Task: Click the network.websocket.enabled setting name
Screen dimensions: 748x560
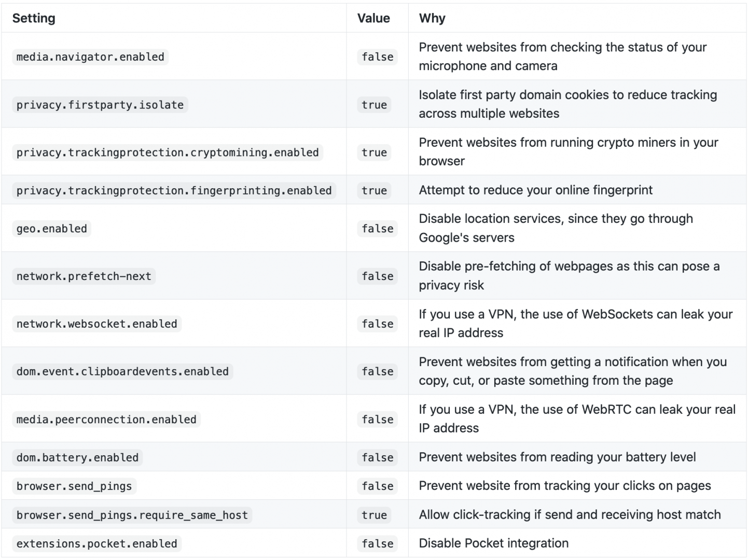Action: 97,324
